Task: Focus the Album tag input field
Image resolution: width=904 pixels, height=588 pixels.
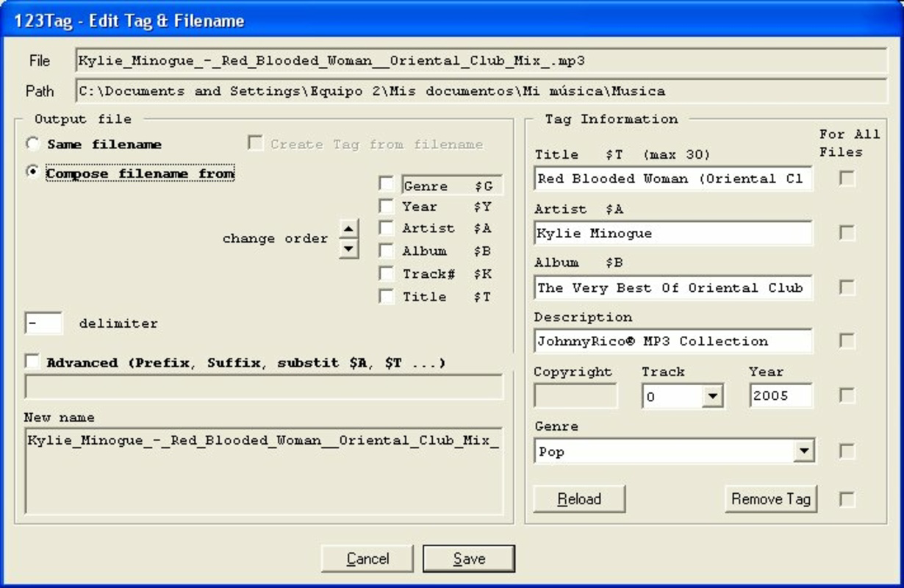Action: pos(673,287)
